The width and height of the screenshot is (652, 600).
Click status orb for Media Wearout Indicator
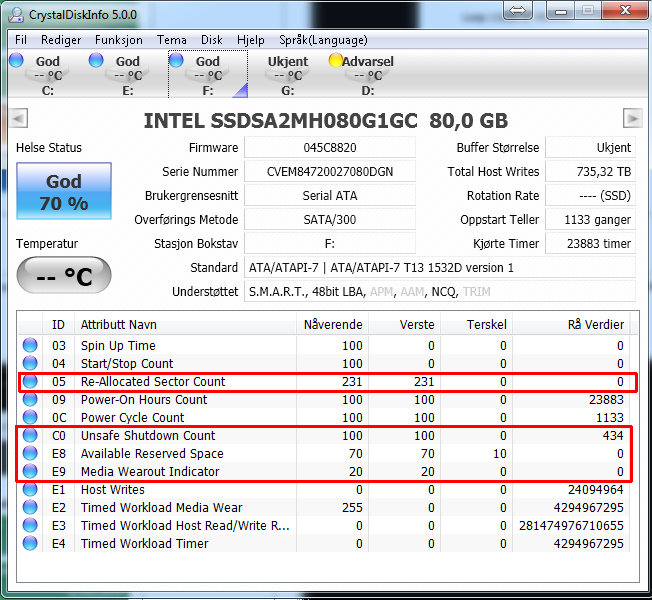pos(30,471)
